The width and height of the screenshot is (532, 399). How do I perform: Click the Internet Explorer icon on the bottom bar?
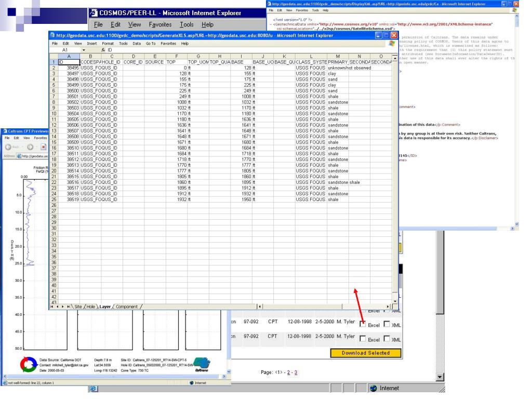94,389
